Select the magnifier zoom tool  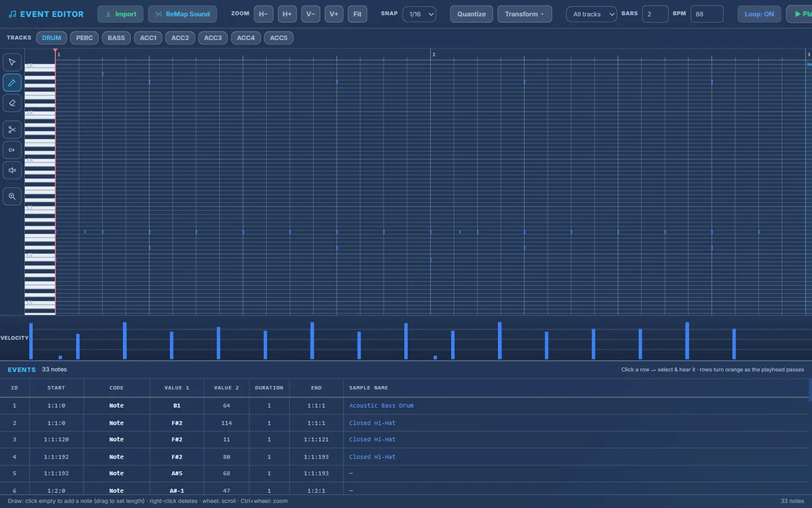coord(12,196)
